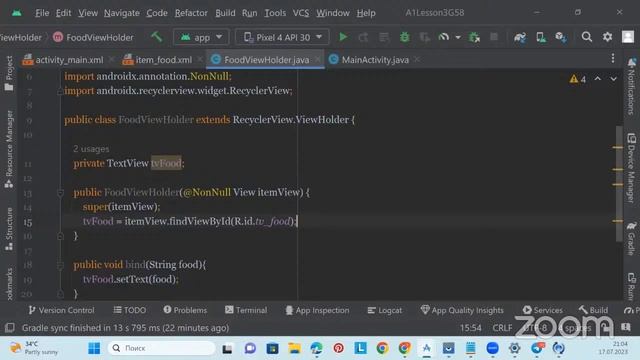Open the Services tool window

[x=543, y=310]
